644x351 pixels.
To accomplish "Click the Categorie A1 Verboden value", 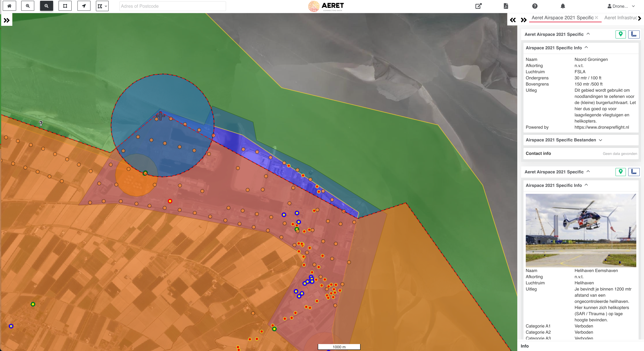I will click(584, 326).
